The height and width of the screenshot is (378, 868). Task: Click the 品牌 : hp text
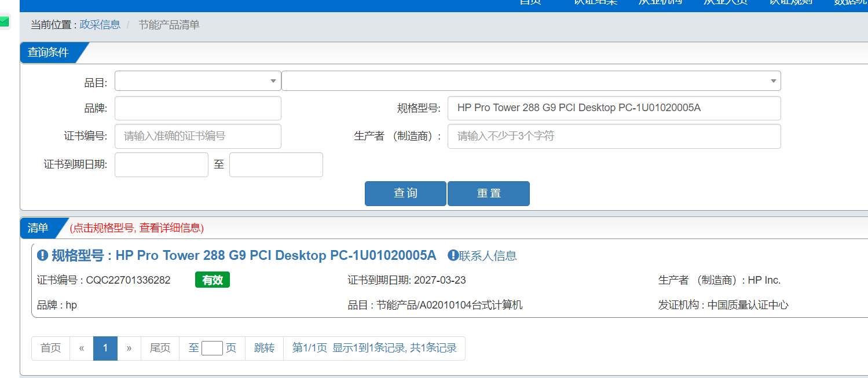[x=57, y=305]
